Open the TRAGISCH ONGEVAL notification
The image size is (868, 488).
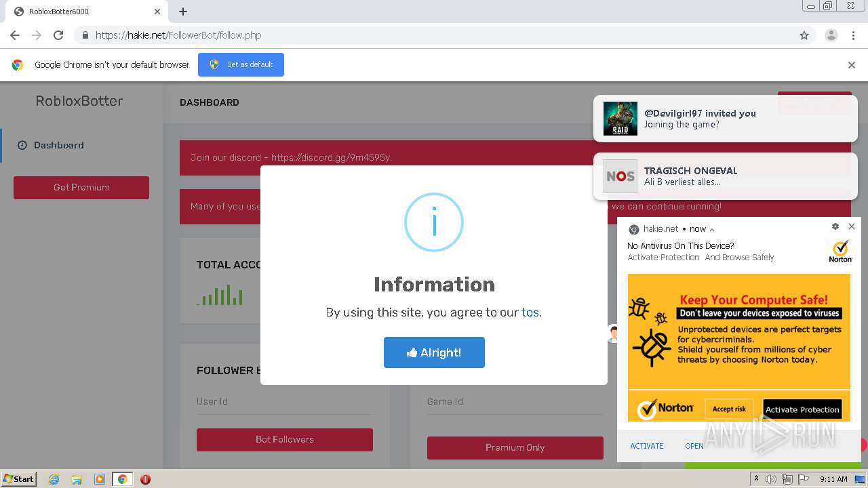coord(725,176)
